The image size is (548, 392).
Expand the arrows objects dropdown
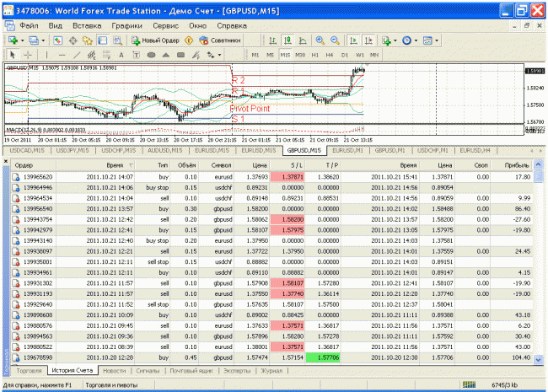tap(219, 55)
